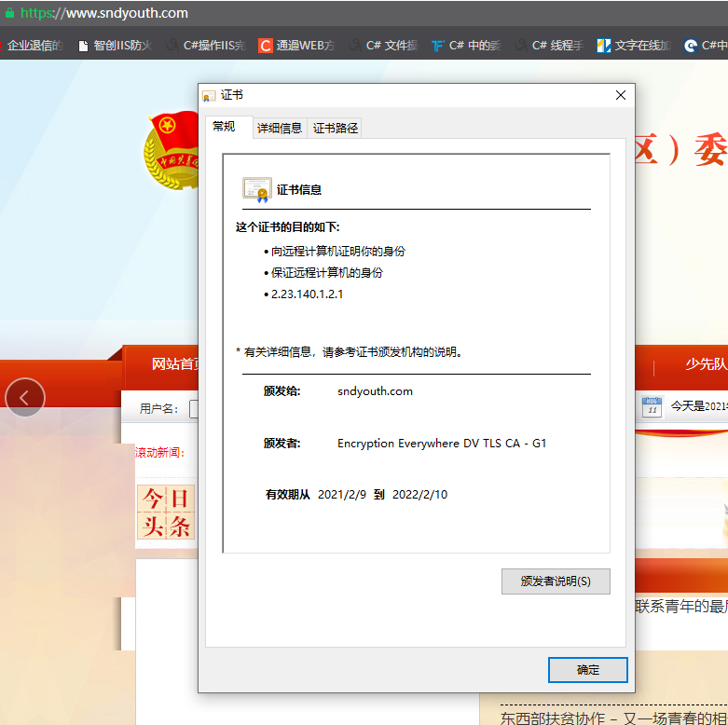Click the 颁发者说明(S) button

click(556, 581)
